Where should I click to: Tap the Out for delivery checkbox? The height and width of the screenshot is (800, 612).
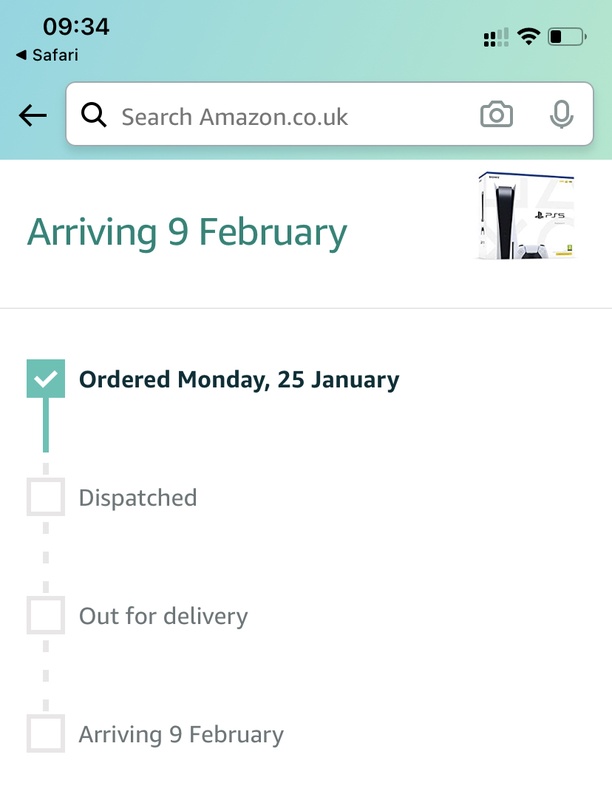click(45, 615)
